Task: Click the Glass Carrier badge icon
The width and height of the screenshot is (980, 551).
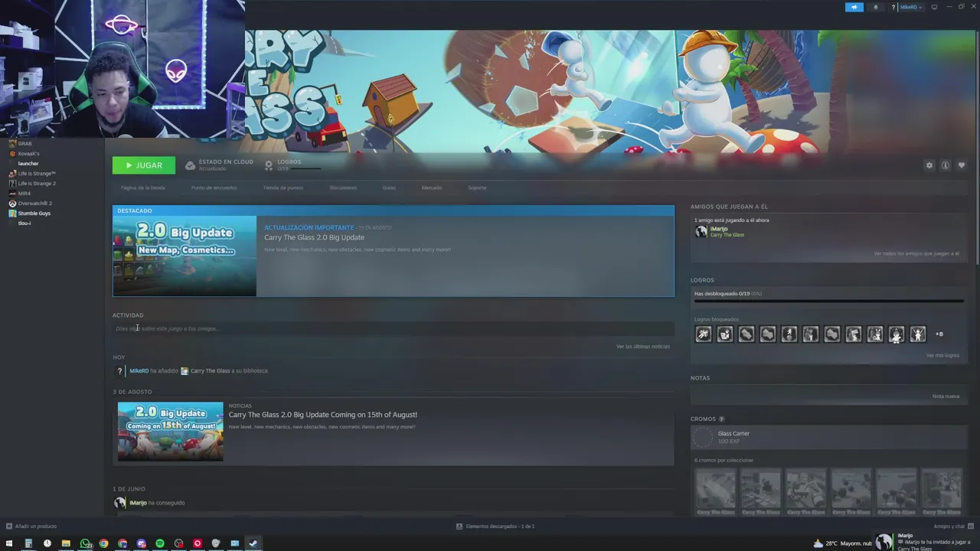Action: pos(702,437)
